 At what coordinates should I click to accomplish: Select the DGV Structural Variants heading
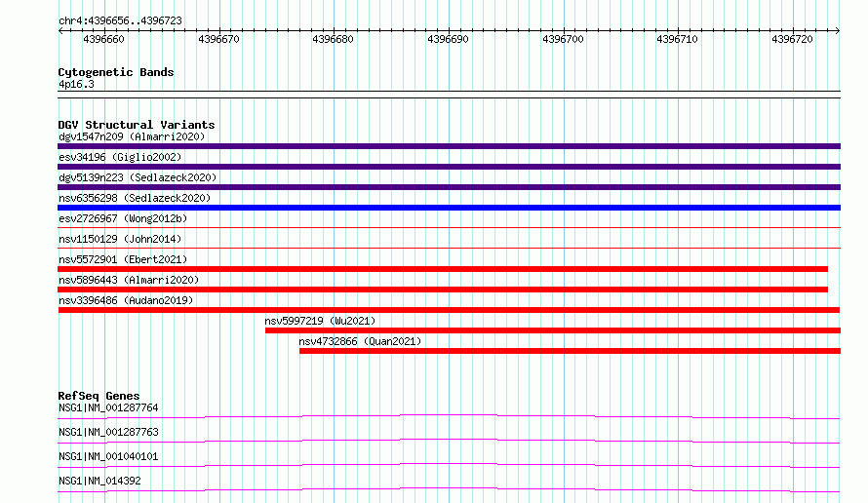pyautogui.click(x=137, y=125)
